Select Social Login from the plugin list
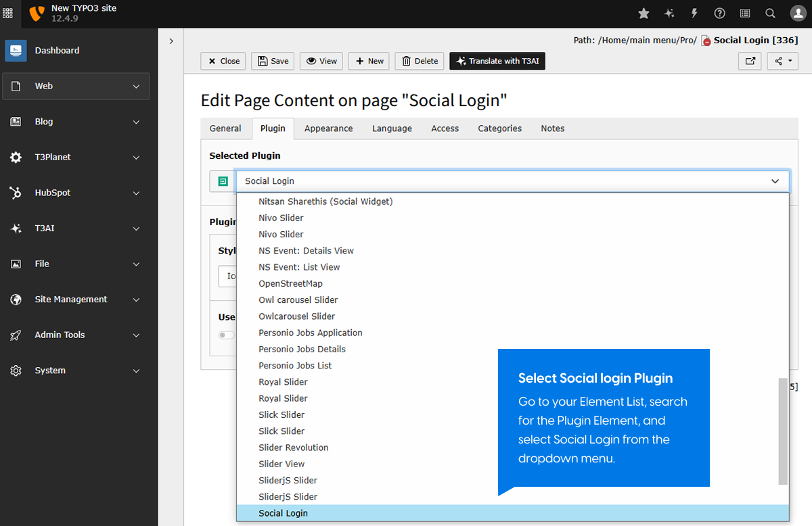812x526 pixels. [283, 512]
